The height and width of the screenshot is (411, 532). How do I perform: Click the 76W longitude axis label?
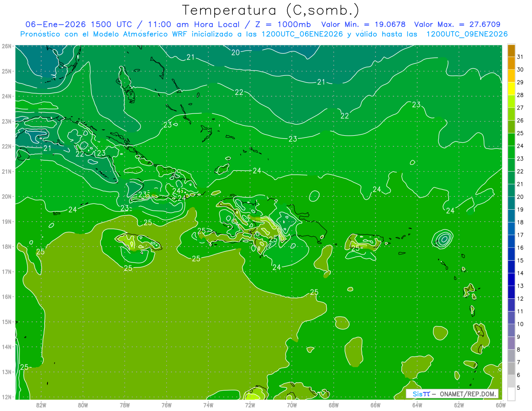167,405
